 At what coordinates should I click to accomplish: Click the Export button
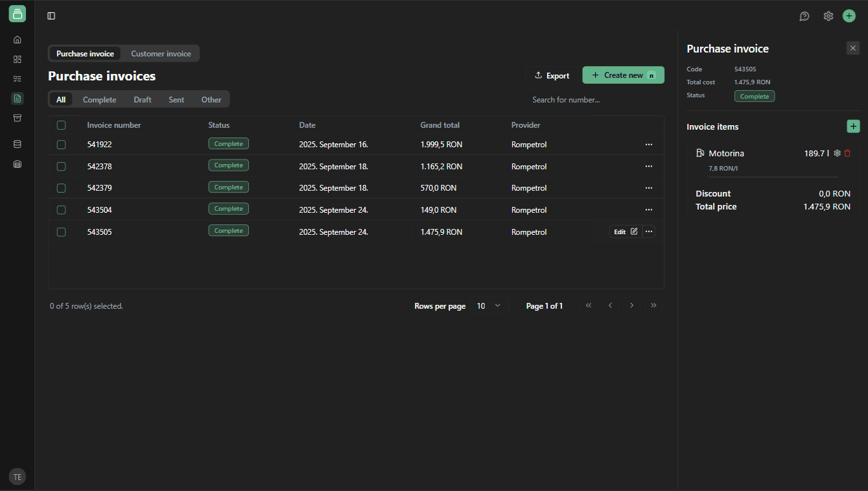[x=551, y=75]
